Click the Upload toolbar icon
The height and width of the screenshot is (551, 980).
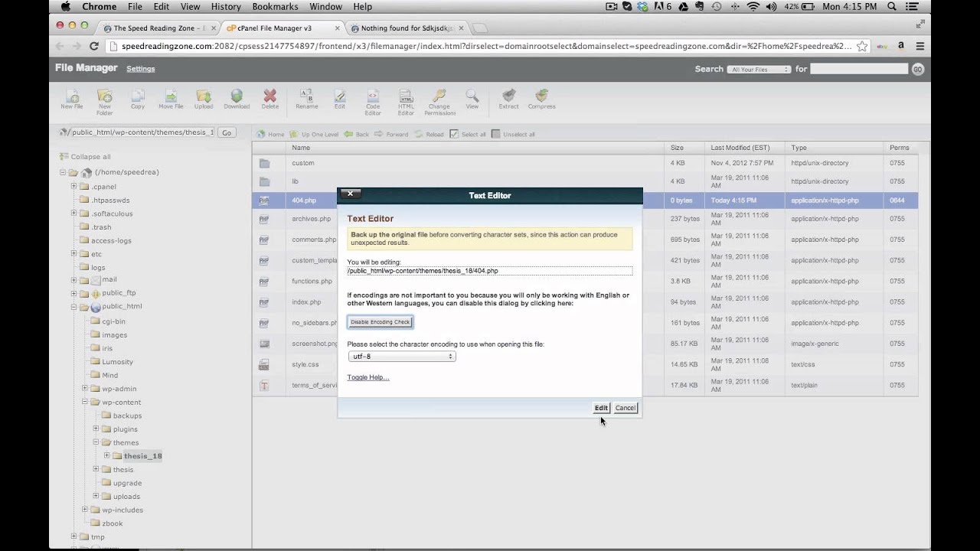coord(204,99)
